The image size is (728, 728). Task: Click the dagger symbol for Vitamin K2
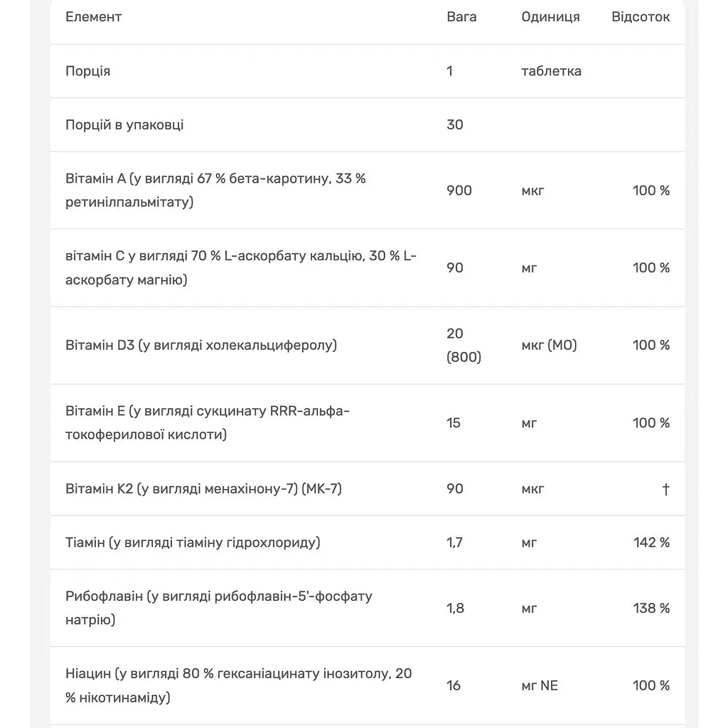tap(665, 489)
